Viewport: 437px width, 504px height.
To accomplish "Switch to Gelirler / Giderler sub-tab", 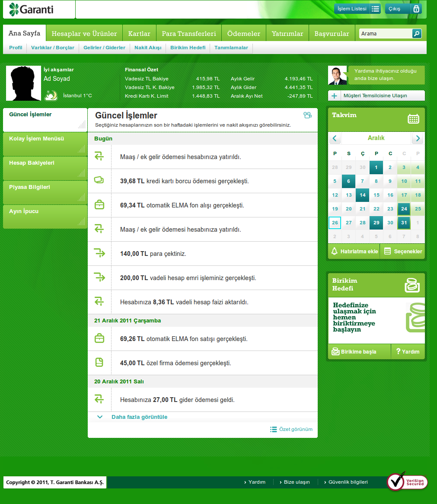I will (x=105, y=48).
